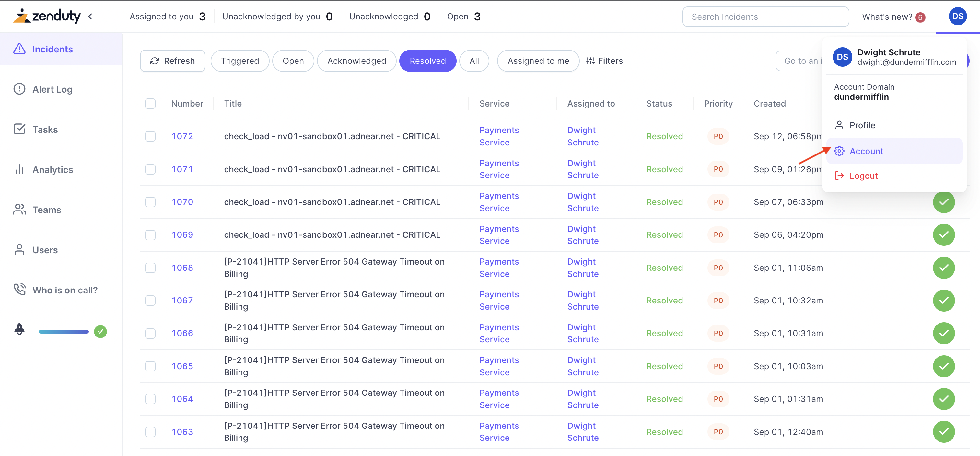Image resolution: width=980 pixels, height=456 pixels.
Task: Click the Tasks checklist icon
Action: tap(19, 129)
